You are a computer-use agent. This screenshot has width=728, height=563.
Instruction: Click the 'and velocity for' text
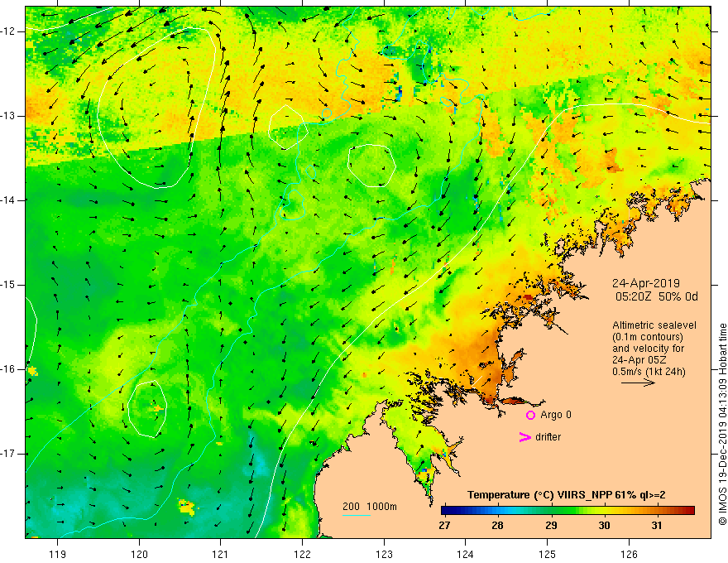click(648, 349)
